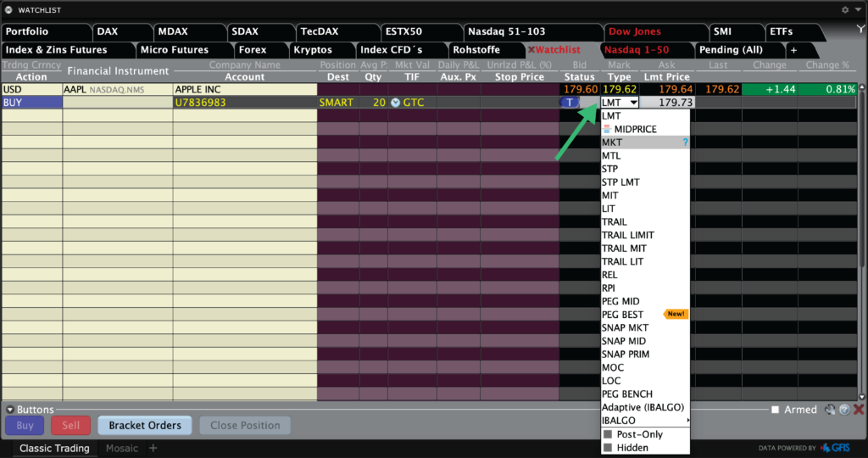The width and height of the screenshot is (868, 458).
Task: Open the title bar dropdown arrow beside the gear
Action: click(x=858, y=10)
